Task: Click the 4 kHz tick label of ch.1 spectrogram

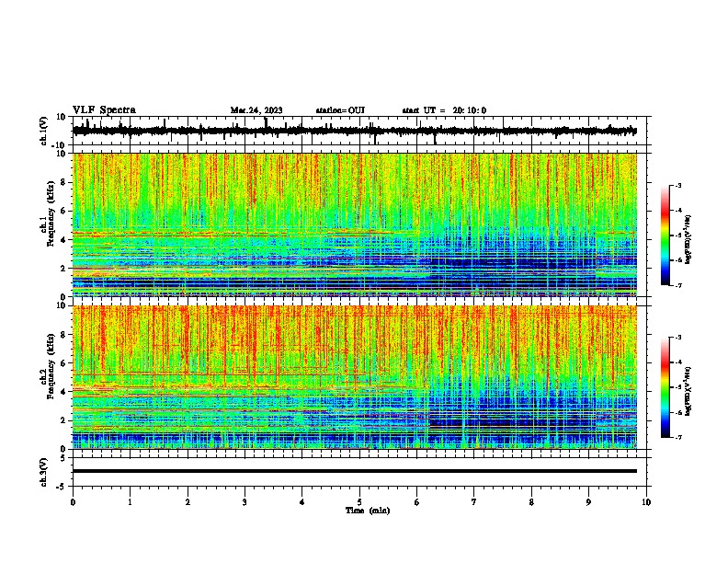Action: (x=63, y=240)
